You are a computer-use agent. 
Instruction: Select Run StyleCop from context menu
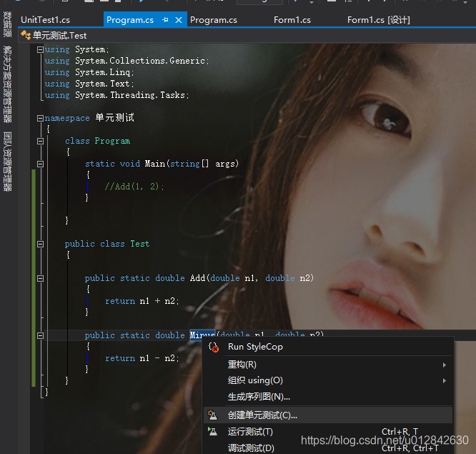pyautogui.click(x=328, y=347)
